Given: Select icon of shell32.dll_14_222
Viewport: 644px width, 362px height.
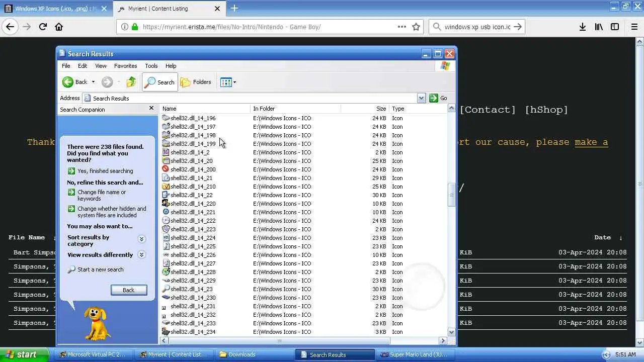Looking at the screenshot, I should pos(166,221).
